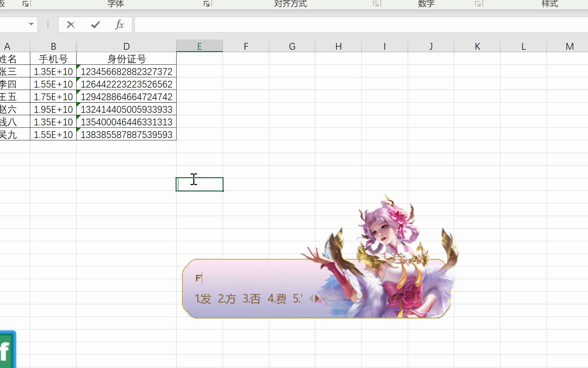Open the Alignment (对齐方式) dialog launcher

point(376,4)
